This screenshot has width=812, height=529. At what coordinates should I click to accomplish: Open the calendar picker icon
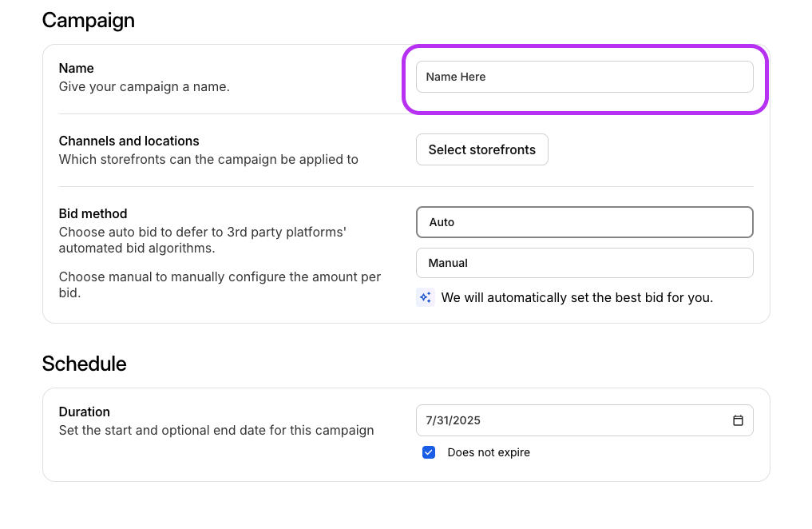[x=738, y=420]
